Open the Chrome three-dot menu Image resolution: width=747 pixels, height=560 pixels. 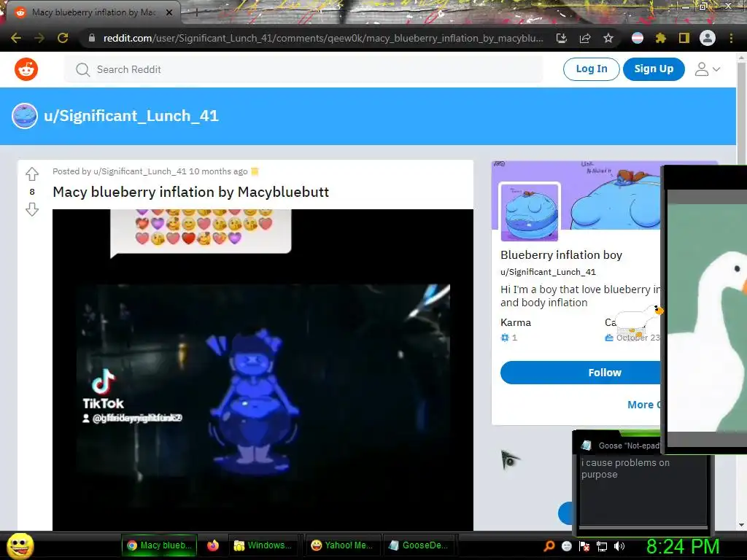point(731,38)
